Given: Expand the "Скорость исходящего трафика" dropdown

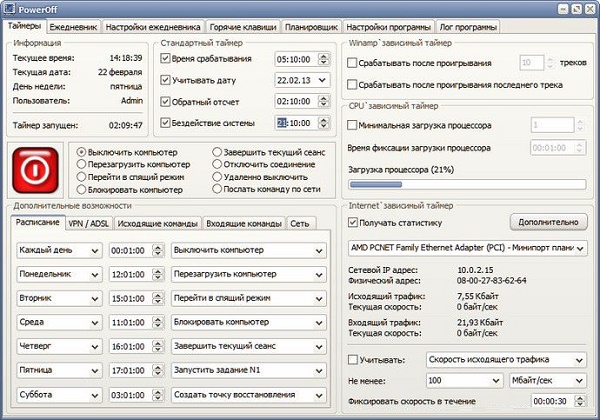Looking at the screenshot, I should pyautogui.click(x=505, y=359).
